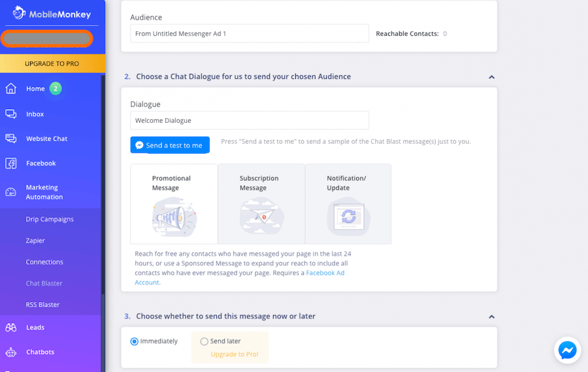Choose the Notification/Update card title

pos(346,183)
